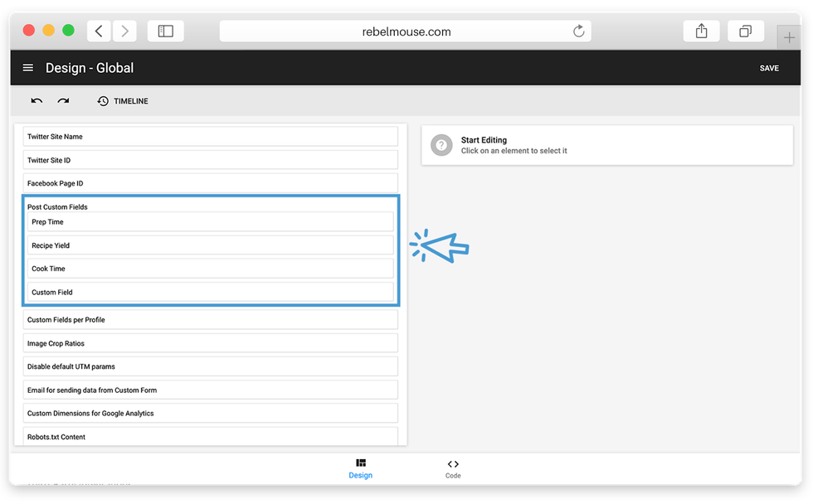Open the Timeline history
The height and width of the screenshot is (504, 813).
(x=123, y=101)
